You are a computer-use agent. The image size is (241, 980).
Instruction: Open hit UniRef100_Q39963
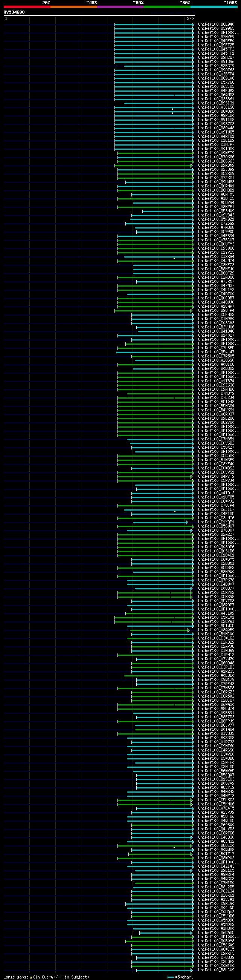[216, 29]
